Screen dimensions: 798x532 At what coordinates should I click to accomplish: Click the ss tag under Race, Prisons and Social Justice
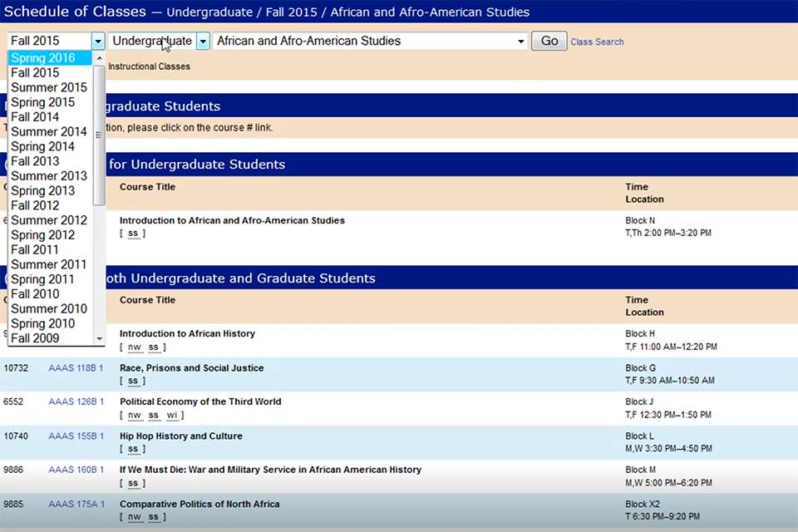pyautogui.click(x=134, y=381)
